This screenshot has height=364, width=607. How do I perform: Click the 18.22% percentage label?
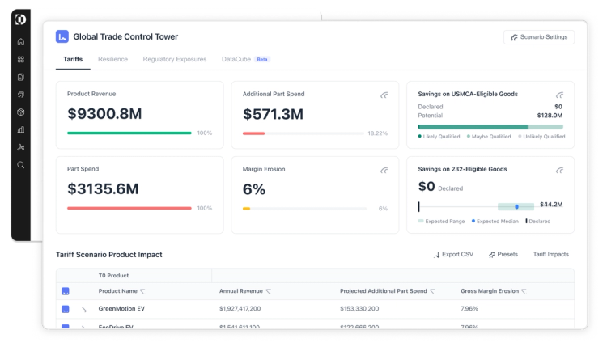pos(377,133)
